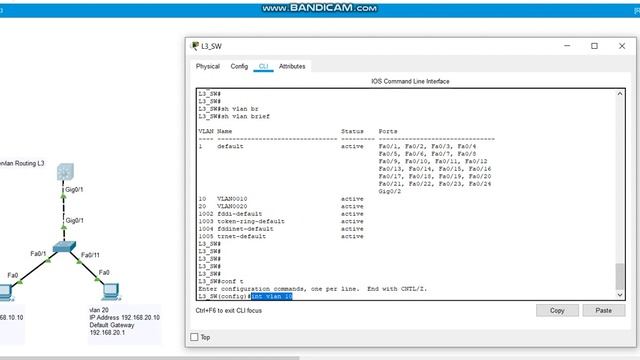Screen dimensions: 640x360
Task: Click the CLI scrollbar down arrow
Action: pyautogui.click(x=620, y=295)
